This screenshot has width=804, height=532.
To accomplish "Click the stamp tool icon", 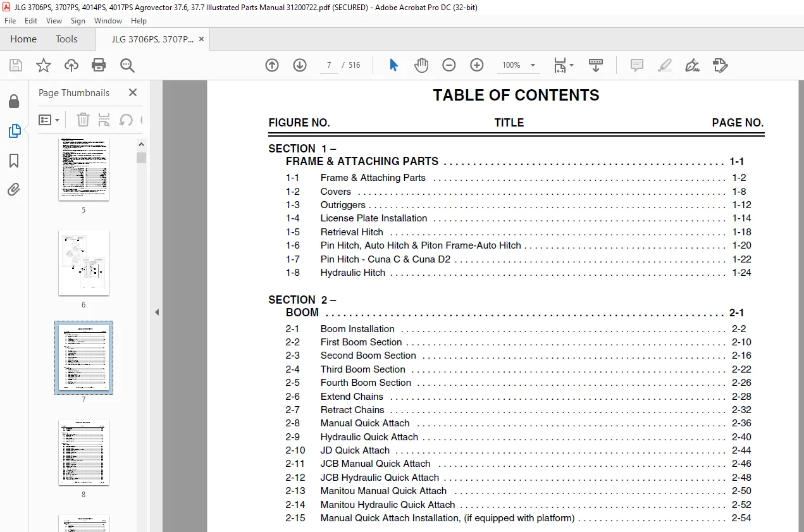I will click(x=720, y=65).
